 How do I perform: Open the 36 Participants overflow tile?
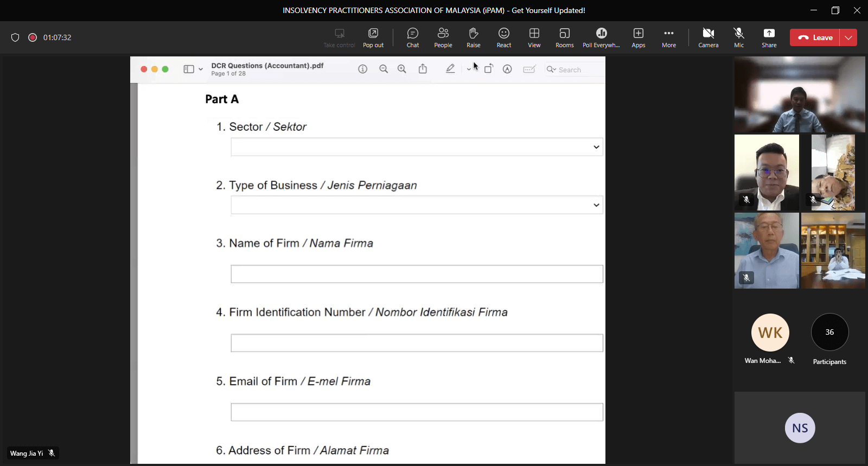click(829, 332)
